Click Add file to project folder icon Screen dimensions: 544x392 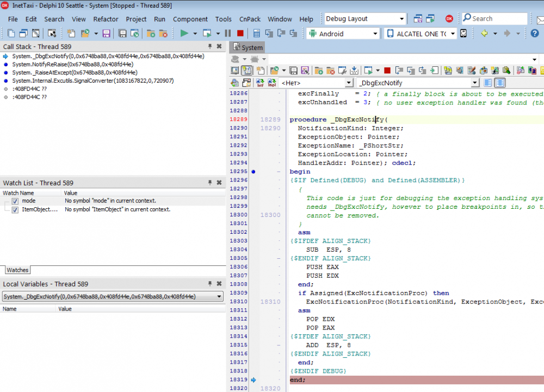coord(151,33)
